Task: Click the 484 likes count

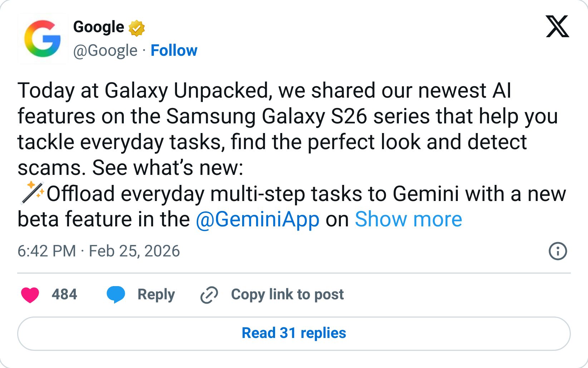Action: pyautogui.click(x=65, y=294)
